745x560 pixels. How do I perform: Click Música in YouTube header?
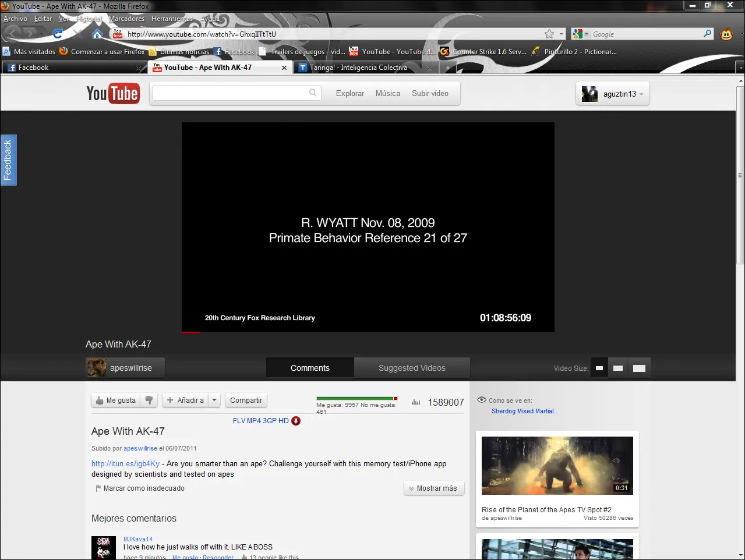[x=388, y=93]
